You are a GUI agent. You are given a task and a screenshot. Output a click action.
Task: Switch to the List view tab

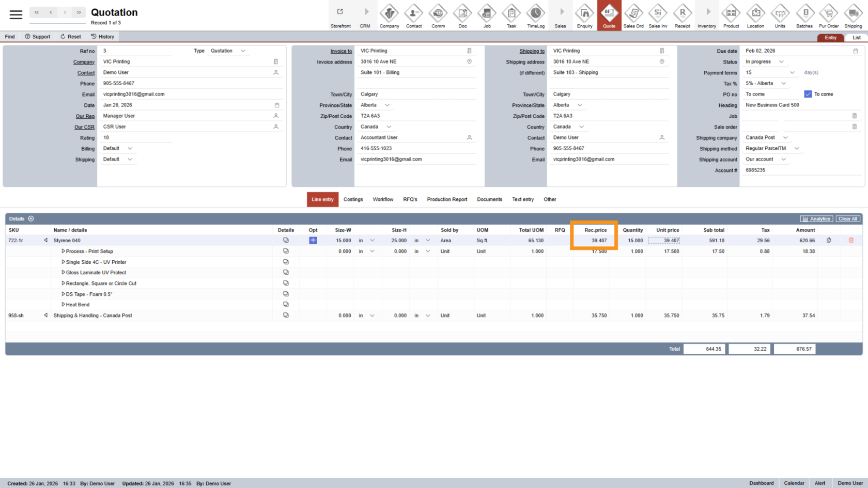pyautogui.click(x=856, y=38)
